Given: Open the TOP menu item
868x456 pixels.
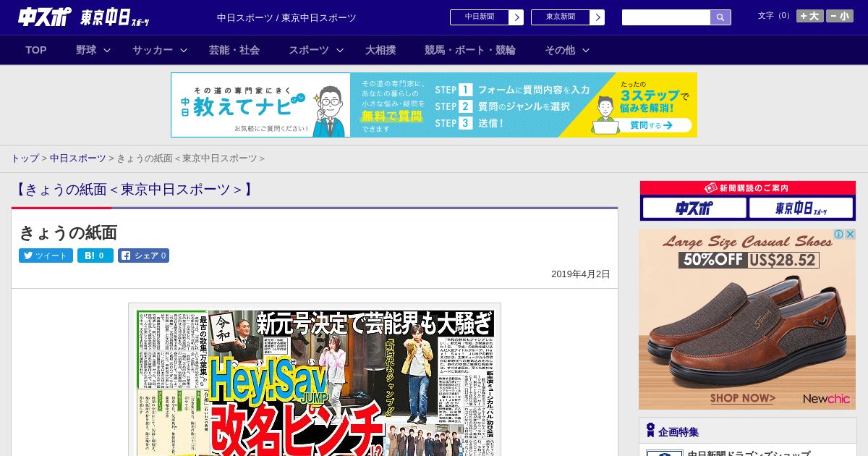Looking at the screenshot, I should point(36,50).
